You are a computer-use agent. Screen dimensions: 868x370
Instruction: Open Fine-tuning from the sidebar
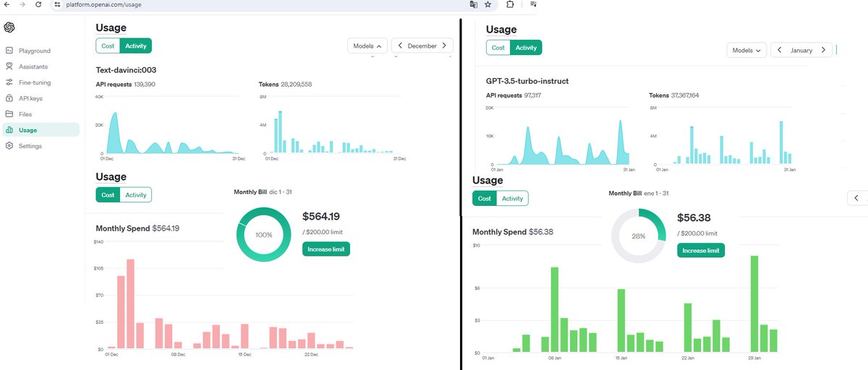coord(41,82)
